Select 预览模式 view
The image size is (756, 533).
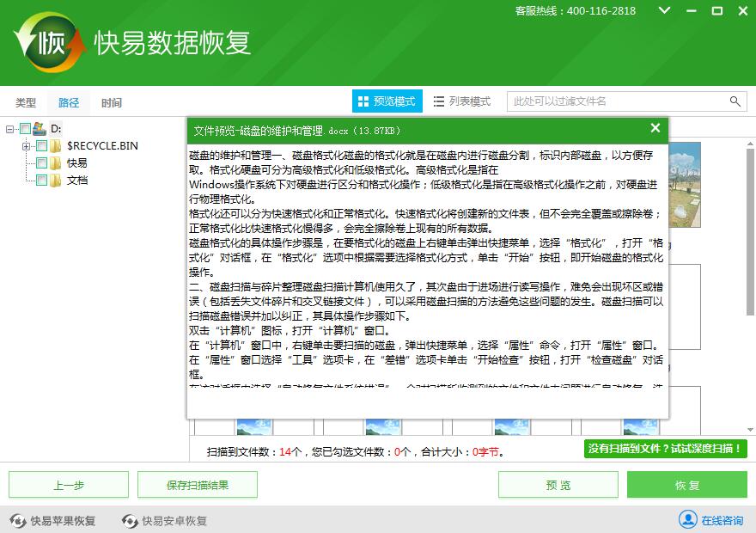tap(387, 101)
